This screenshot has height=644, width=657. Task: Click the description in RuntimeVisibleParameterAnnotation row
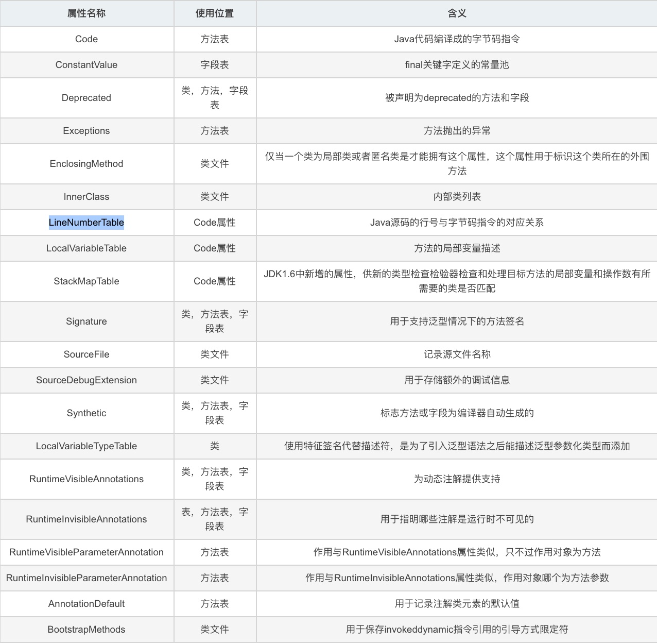[457, 552]
